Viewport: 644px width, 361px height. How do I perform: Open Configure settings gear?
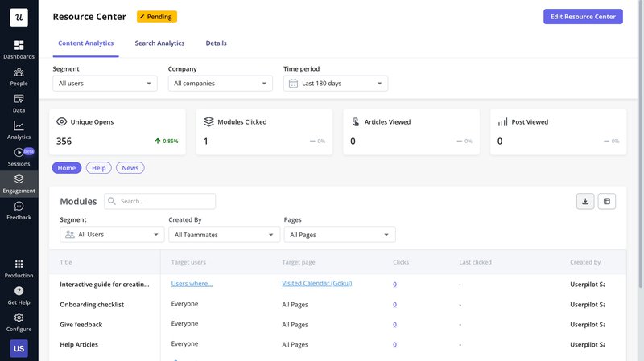pos(19,322)
